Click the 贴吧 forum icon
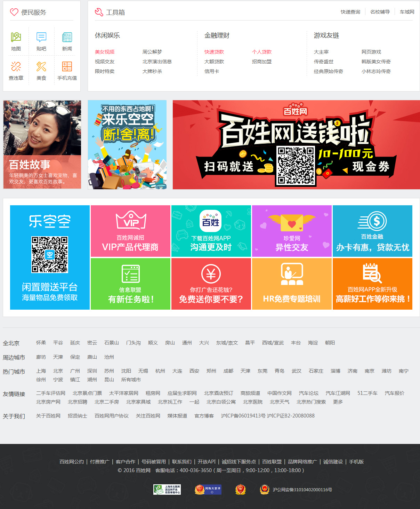The height and width of the screenshot is (509, 420). [41, 37]
